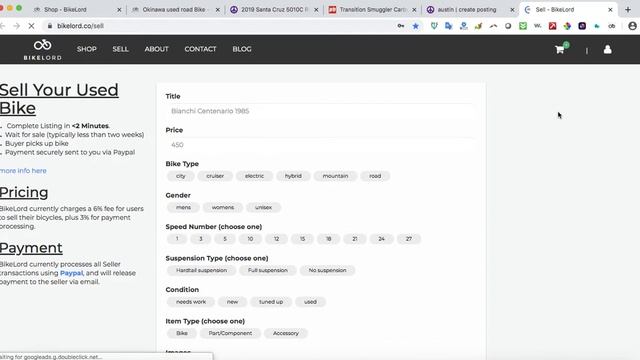
Task: Select the mountain bike type
Action: tap(336, 176)
